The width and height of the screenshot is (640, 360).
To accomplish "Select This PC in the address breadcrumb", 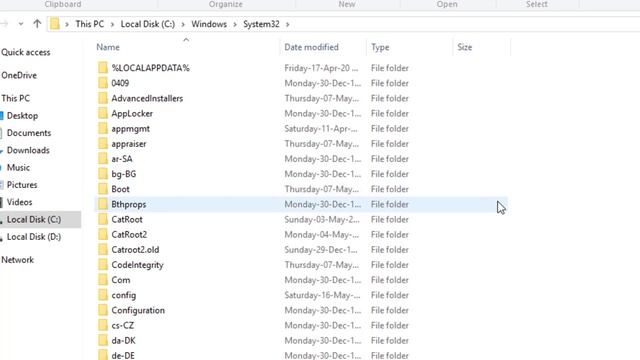I will click(x=89, y=24).
